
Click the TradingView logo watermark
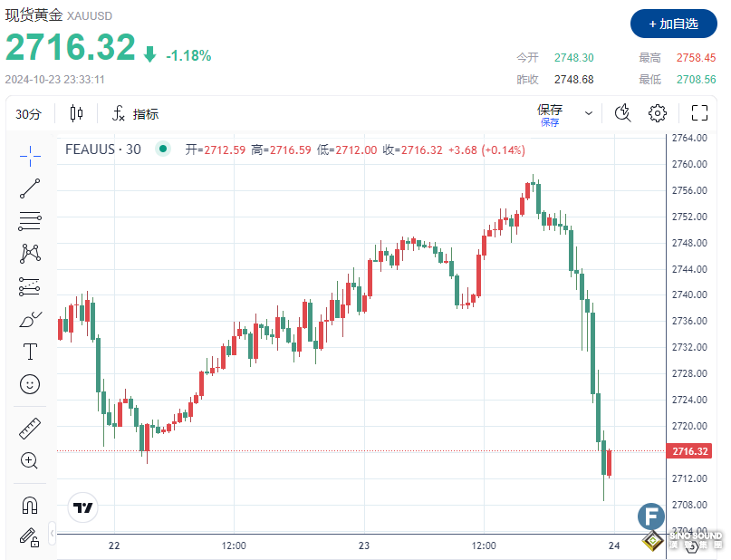tap(82, 508)
